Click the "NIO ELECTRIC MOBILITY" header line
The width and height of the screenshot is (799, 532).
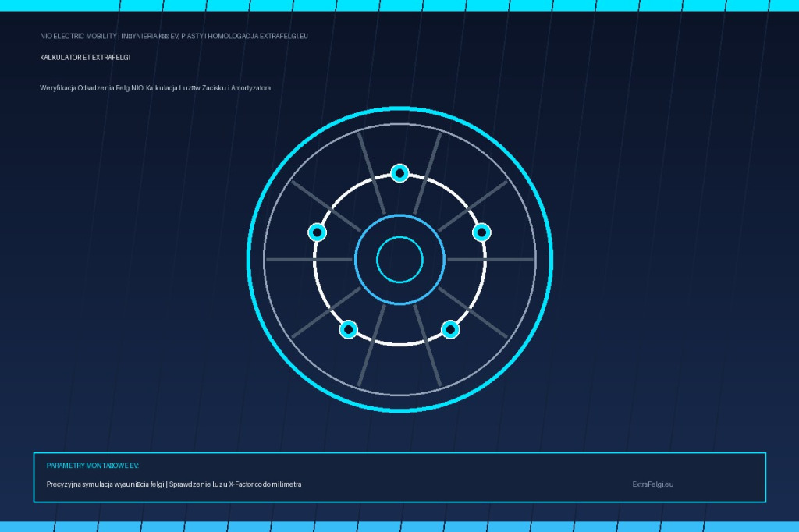(x=174, y=36)
